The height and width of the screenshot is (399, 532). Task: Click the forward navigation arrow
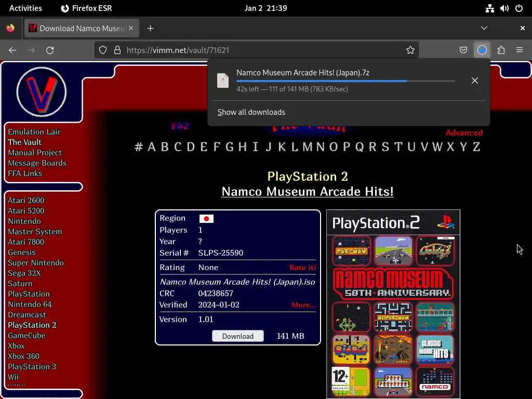[31, 50]
